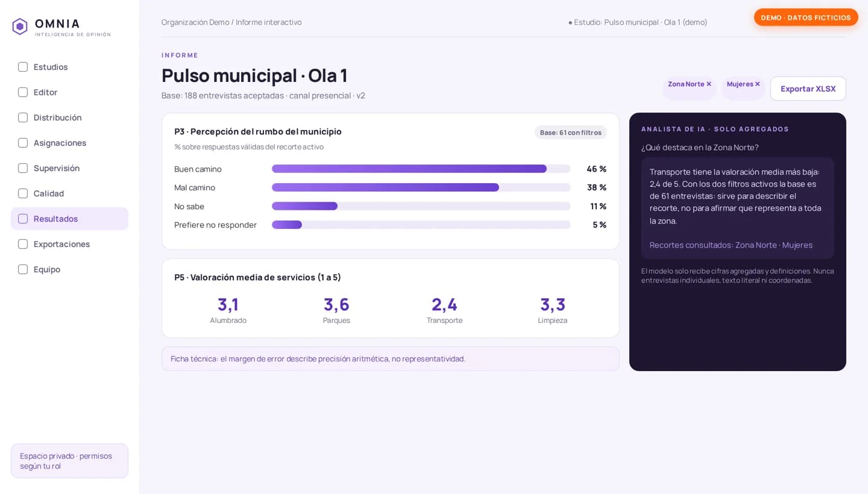The width and height of the screenshot is (868, 494).
Task: Click the square icon beside Equipo
Action: [23, 269]
